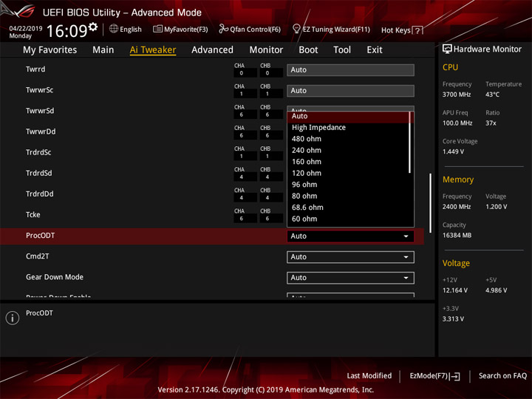
Task: Click the +12V reading 12.164 V
Action: tap(454, 290)
